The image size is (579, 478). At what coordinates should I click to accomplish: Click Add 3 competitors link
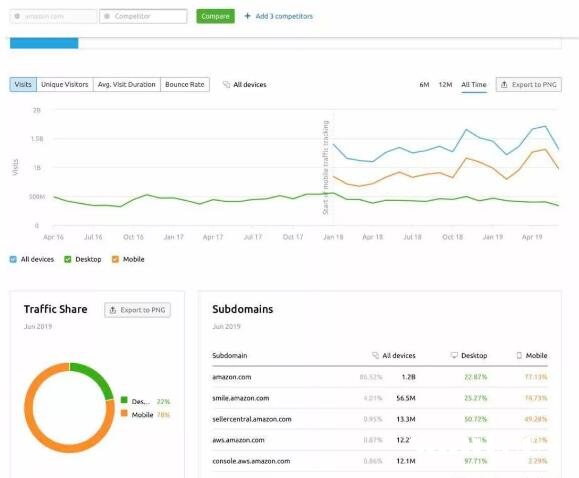(284, 16)
